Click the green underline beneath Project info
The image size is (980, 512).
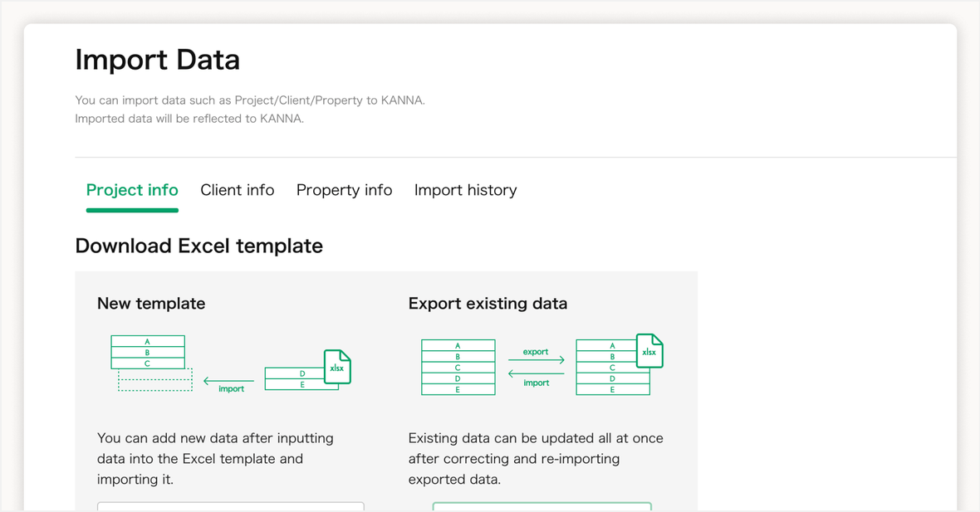[x=132, y=208]
